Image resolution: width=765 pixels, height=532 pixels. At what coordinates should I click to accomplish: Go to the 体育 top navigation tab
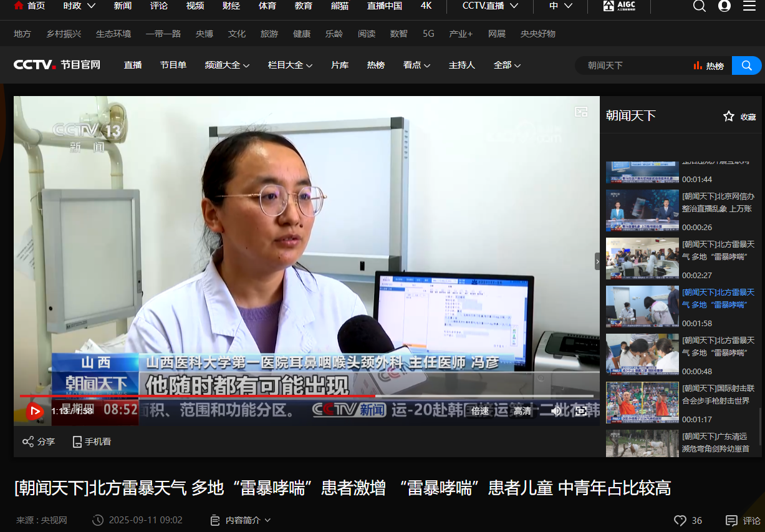267,6
